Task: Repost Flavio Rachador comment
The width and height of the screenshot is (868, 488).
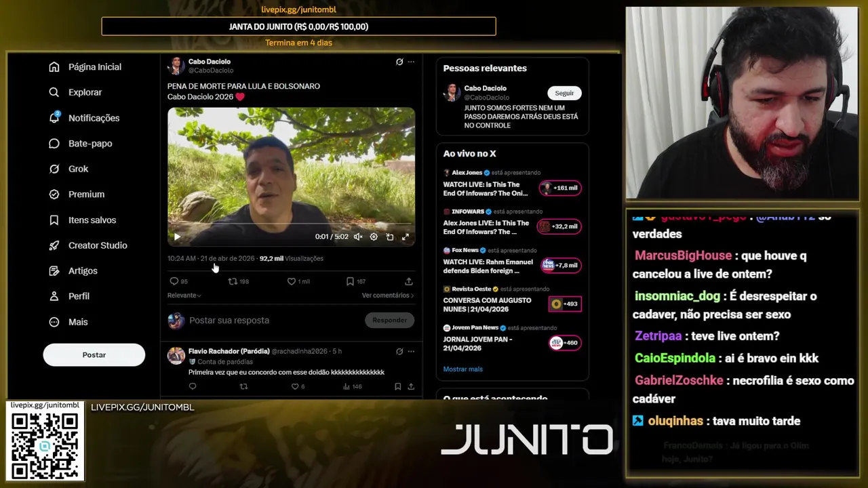Action: (x=244, y=386)
